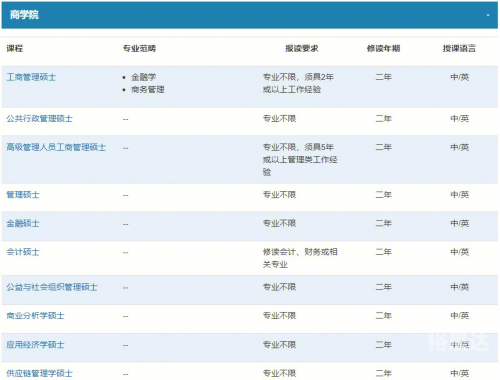Screen dimensions: 500x380
Task: Select 中/英 in the 供应链管理学硕士 row
Action: 459,373
